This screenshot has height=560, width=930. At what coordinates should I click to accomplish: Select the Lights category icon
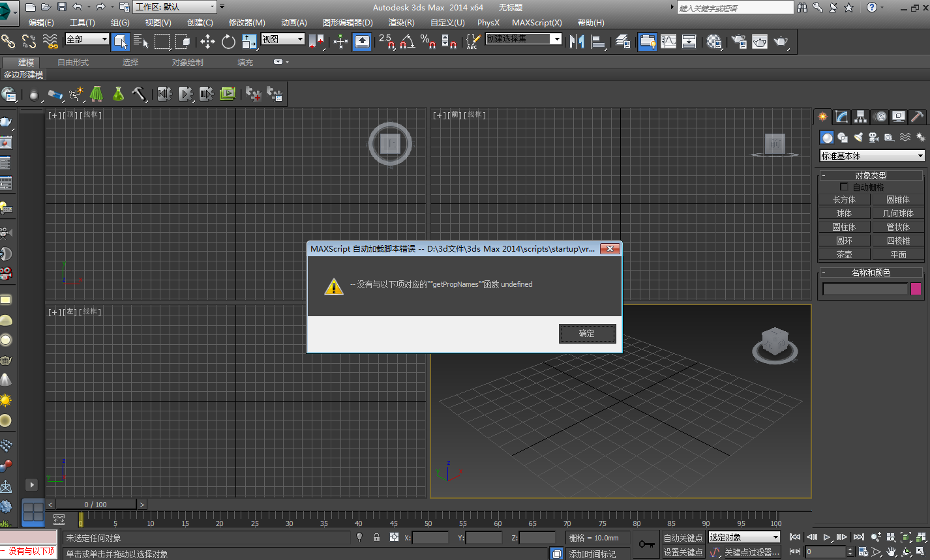(858, 138)
